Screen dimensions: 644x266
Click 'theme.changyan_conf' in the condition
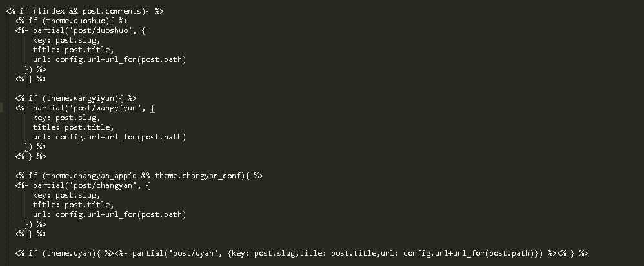click(199, 176)
